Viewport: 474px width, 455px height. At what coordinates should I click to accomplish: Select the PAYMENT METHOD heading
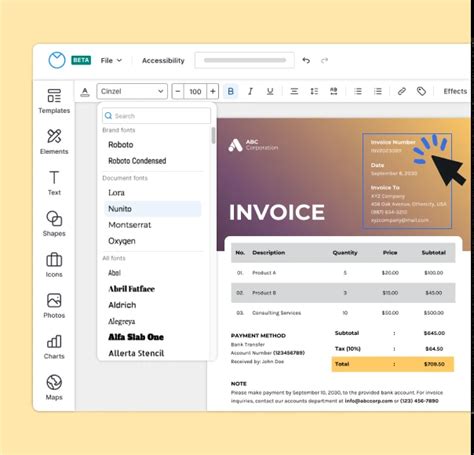pos(258,336)
